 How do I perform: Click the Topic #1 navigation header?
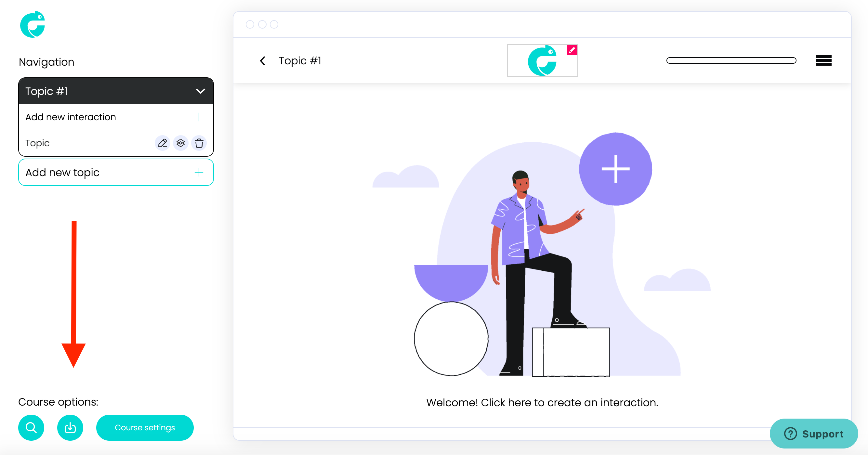[116, 91]
